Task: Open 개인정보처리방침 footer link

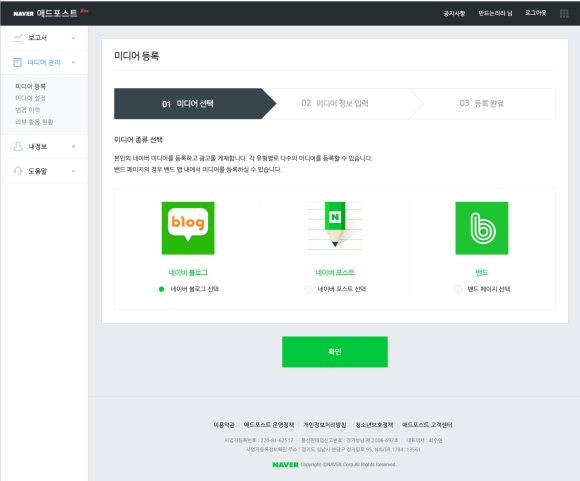Action: coord(325,425)
